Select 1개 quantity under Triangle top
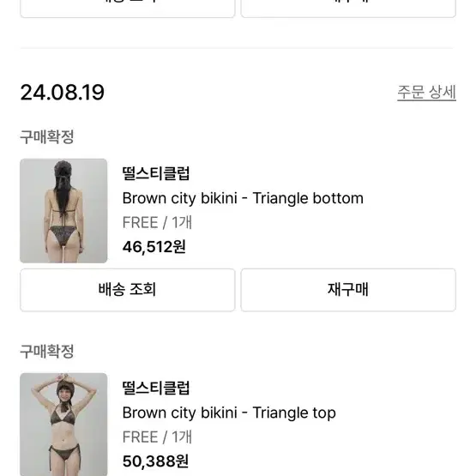 182,437
